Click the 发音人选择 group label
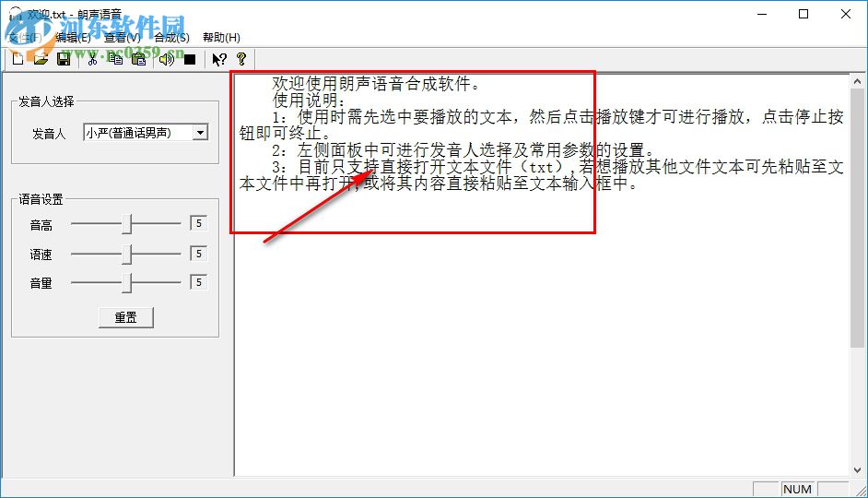This screenshot has height=498, width=868. tap(46, 101)
